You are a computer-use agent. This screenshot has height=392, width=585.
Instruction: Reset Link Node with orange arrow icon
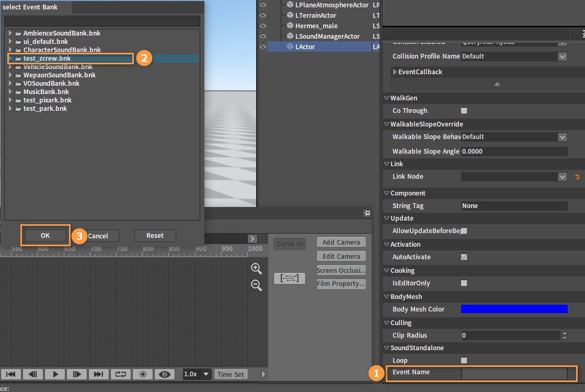pyautogui.click(x=577, y=177)
